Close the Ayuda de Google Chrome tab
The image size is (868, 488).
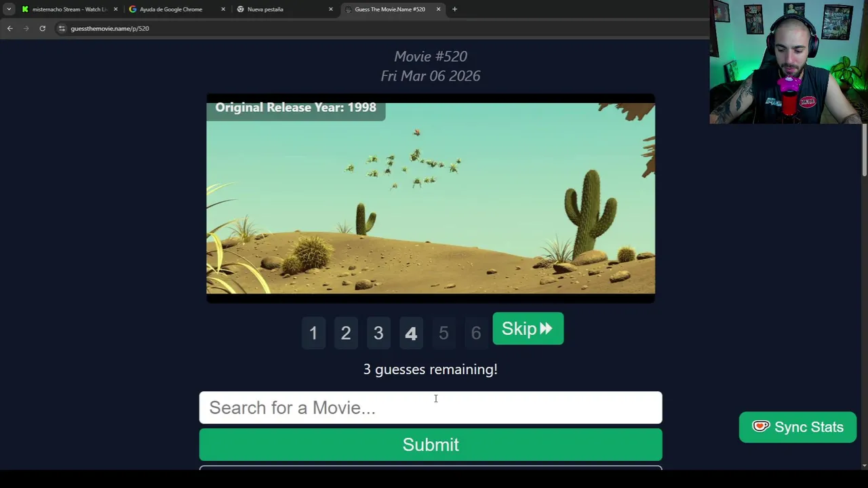pos(223,9)
